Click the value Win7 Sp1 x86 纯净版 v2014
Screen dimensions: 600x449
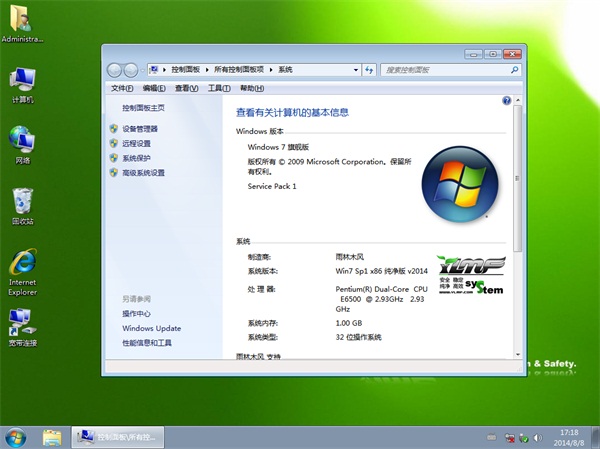click(382, 271)
